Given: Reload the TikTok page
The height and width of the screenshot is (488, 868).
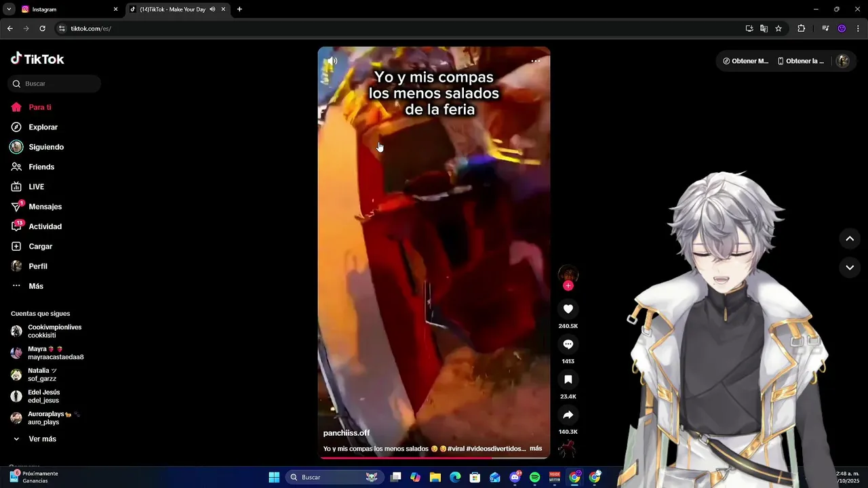Looking at the screenshot, I should (42, 28).
